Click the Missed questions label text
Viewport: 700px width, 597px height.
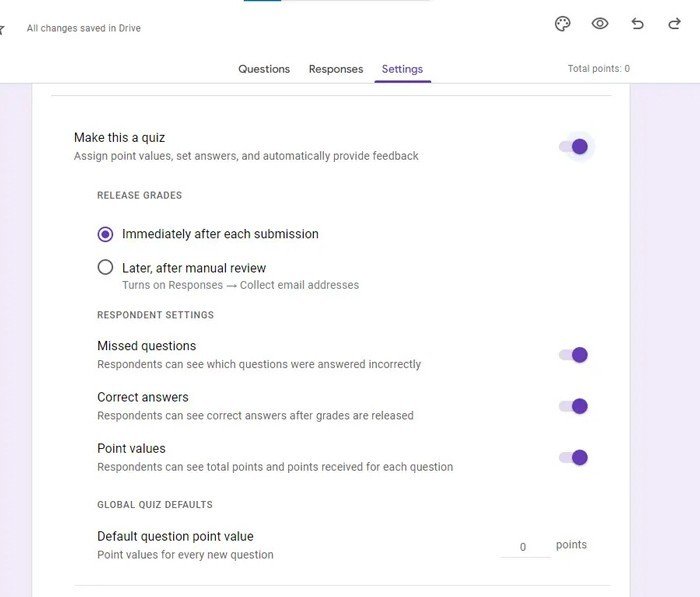pos(146,346)
